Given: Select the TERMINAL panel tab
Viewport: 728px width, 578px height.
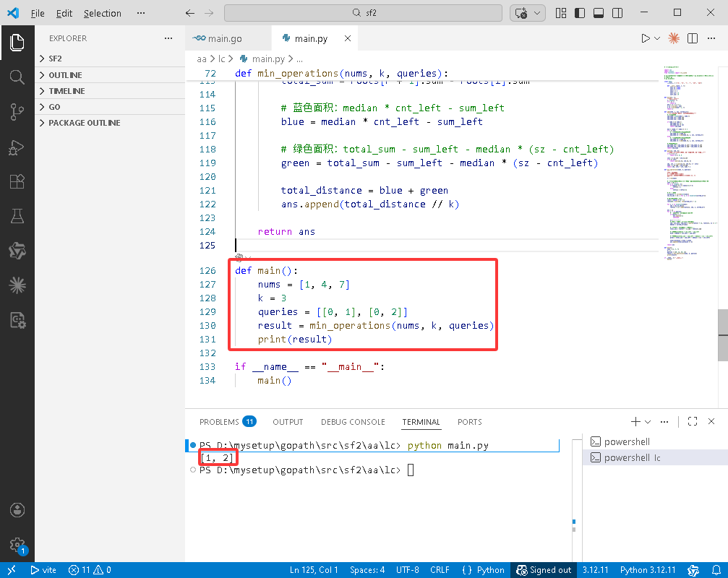Looking at the screenshot, I should point(421,422).
